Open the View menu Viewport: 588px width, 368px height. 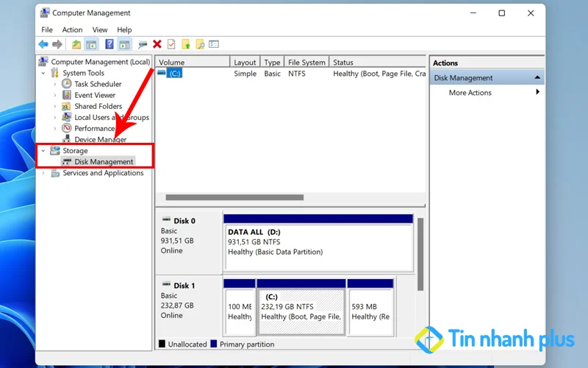(100, 29)
